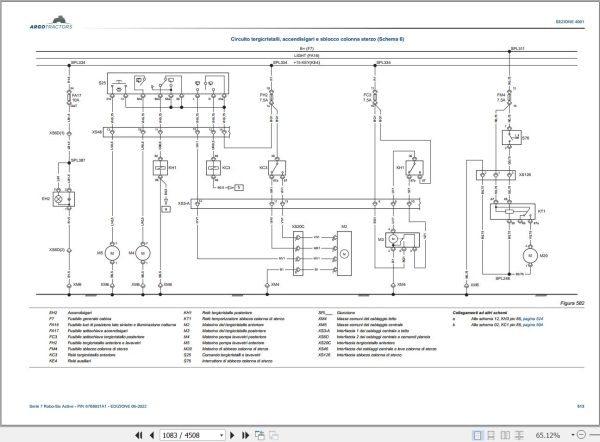Click the EH2 cigarette lighter symbol
Image resolution: width=600 pixels, height=442 pixels.
coord(64,199)
